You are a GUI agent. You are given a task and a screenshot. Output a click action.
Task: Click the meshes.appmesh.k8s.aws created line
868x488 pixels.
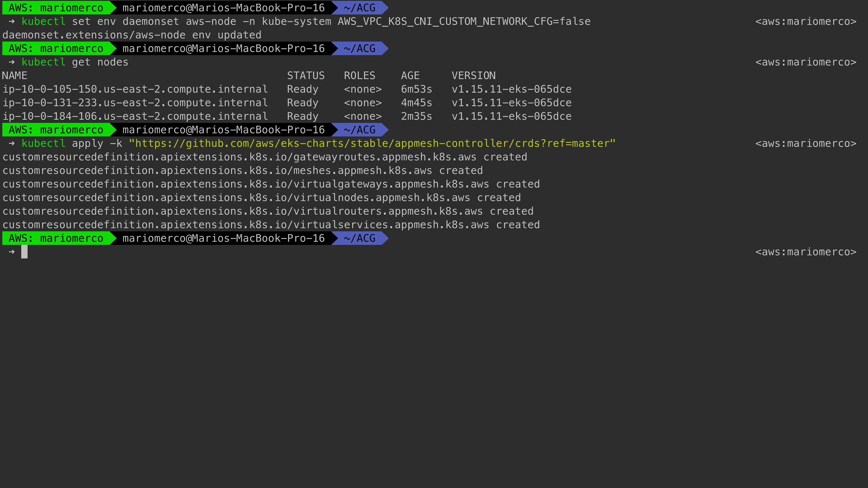(x=242, y=171)
